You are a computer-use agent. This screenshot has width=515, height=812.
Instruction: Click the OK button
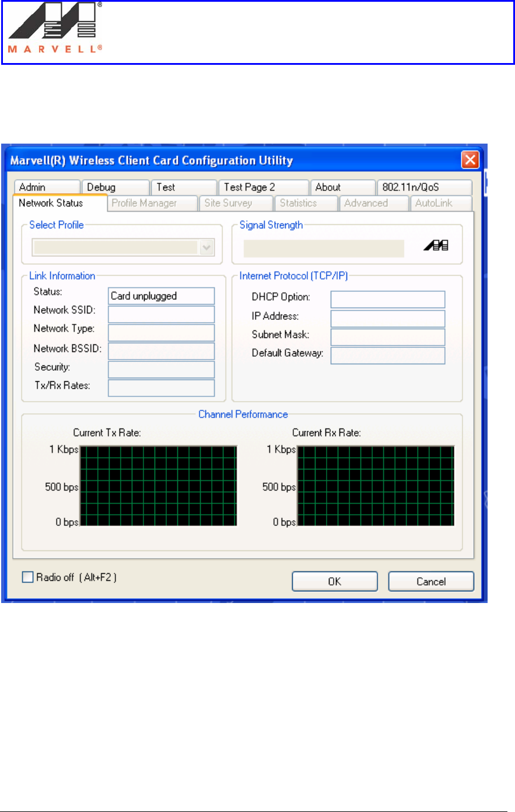coord(335,581)
